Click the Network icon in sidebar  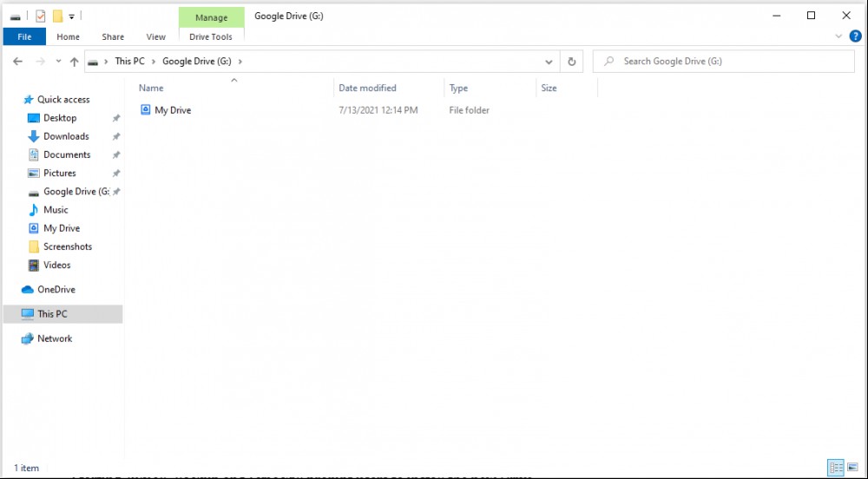tap(27, 338)
